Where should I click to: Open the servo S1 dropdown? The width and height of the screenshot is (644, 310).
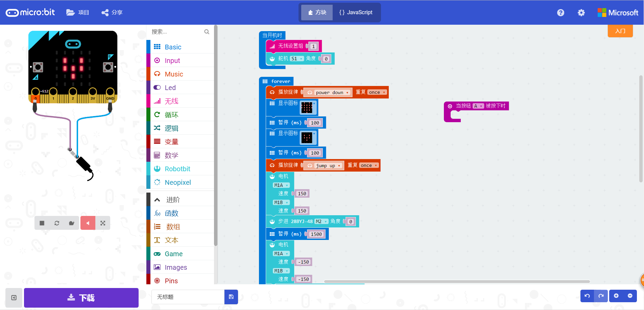297,59
